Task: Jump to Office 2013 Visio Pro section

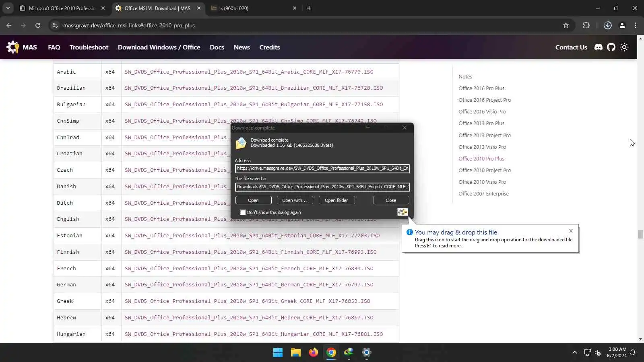Action: (x=482, y=147)
